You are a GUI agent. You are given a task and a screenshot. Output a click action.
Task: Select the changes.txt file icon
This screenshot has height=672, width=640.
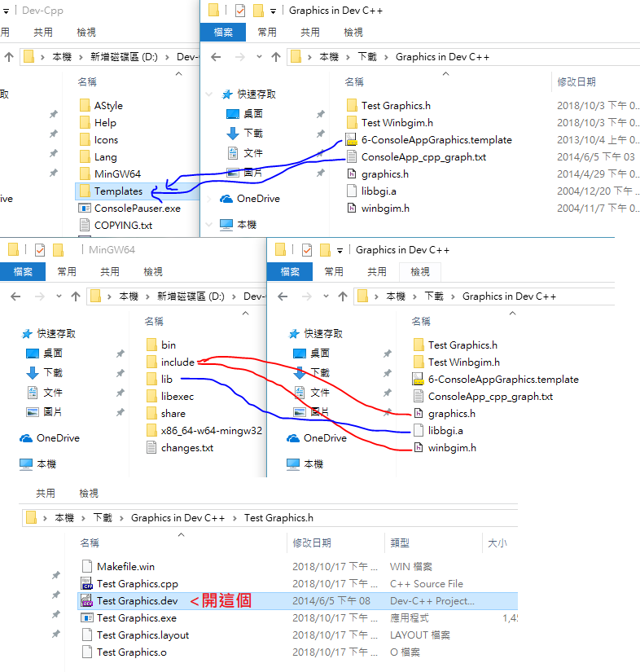tap(151, 448)
